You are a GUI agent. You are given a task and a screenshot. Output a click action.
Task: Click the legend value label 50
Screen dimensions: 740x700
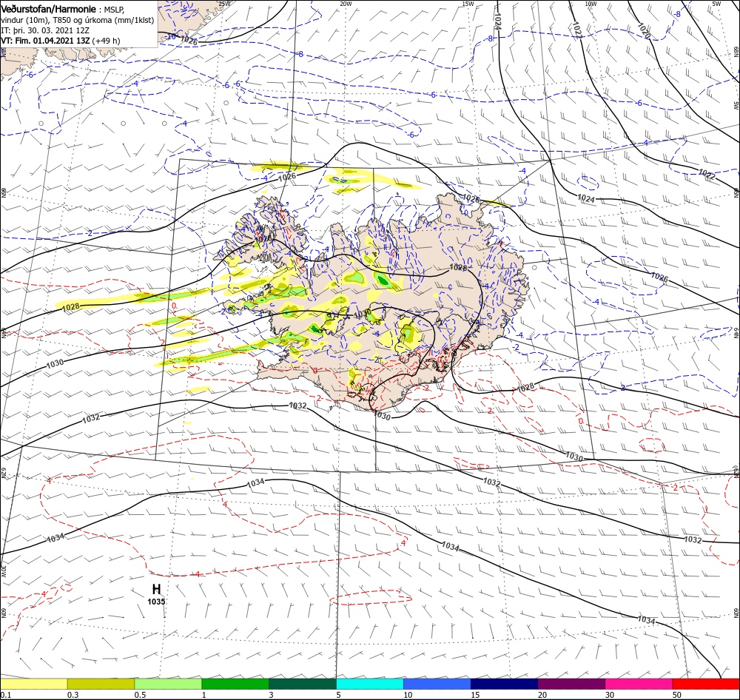(x=677, y=695)
